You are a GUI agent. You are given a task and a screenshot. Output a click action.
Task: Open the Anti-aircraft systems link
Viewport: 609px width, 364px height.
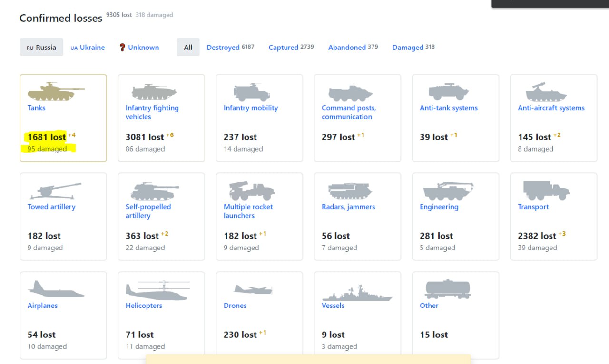click(551, 108)
